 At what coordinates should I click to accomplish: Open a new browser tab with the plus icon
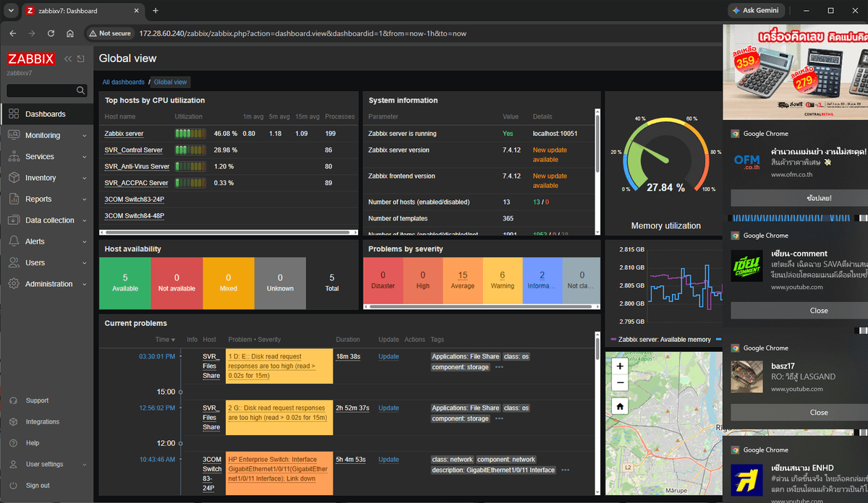pos(156,11)
